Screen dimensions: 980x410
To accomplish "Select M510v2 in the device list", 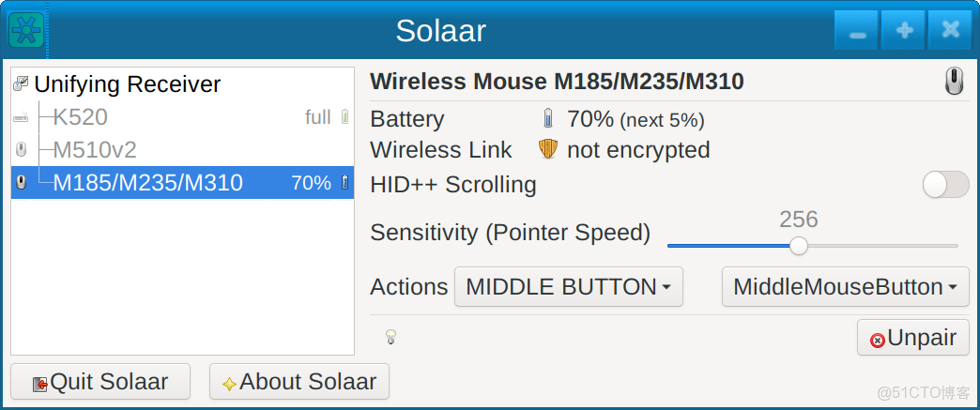I will pyautogui.click(x=95, y=150).
